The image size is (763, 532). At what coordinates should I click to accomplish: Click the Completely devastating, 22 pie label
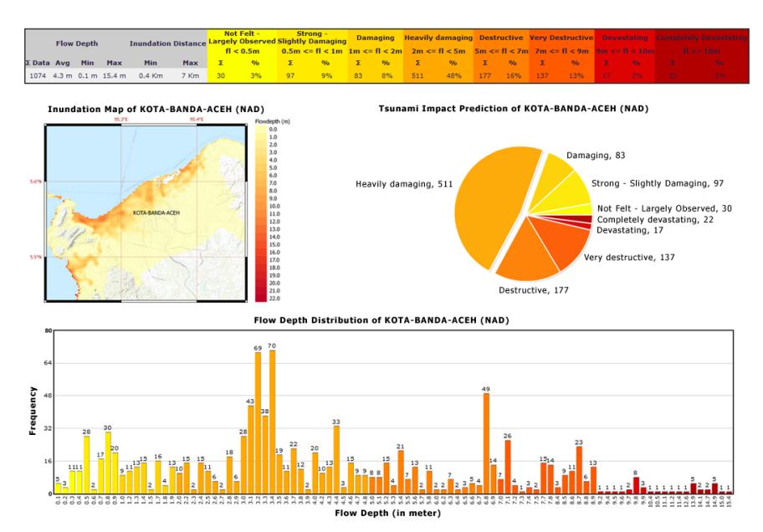click(655, 219)
